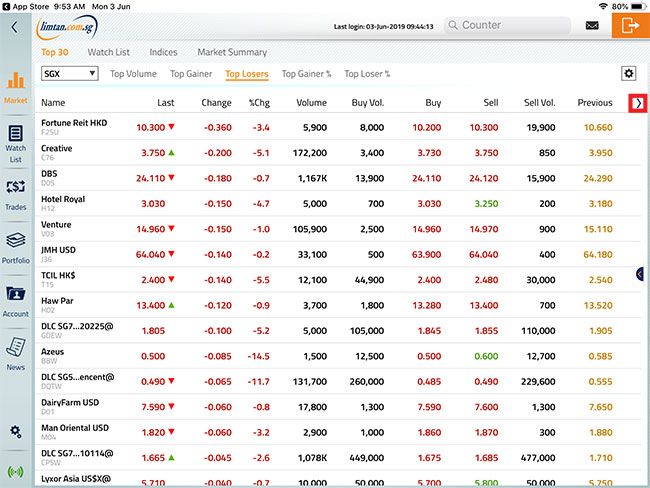The width and height of the screenshot is (650, 488).
Task: Switch to the Watch List tab
Action: (x=109, y=52)
